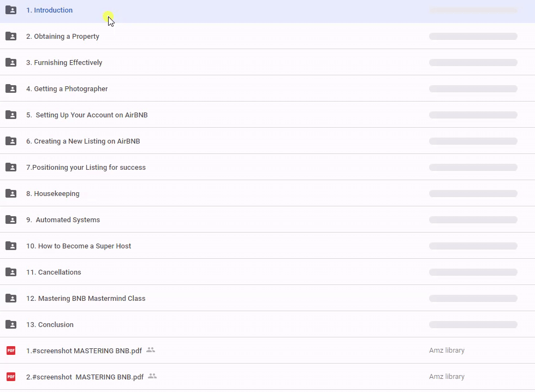Open 12. Mastering BNB Mastermind Class folder

tap(86, 298)
